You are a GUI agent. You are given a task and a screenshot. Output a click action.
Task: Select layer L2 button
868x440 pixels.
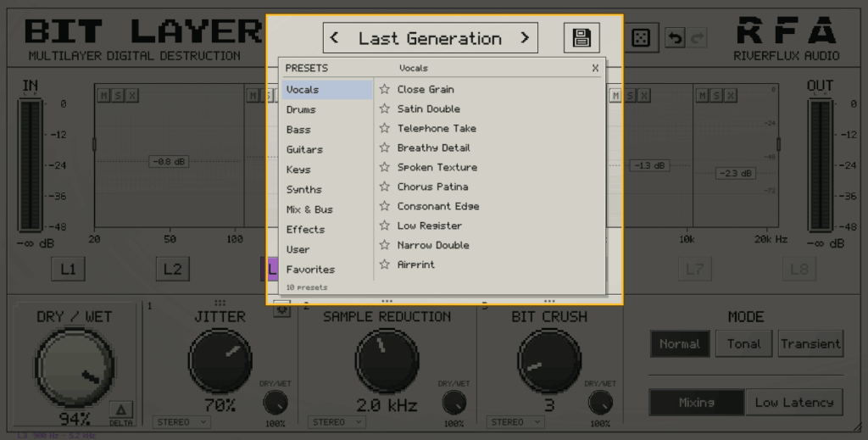pos(173,269)
